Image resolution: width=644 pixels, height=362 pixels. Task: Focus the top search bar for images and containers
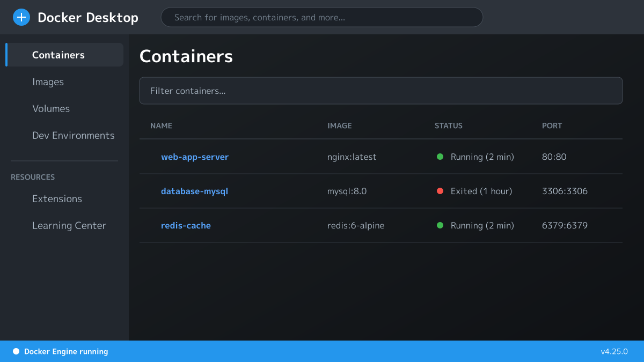[x=322, y=17]
